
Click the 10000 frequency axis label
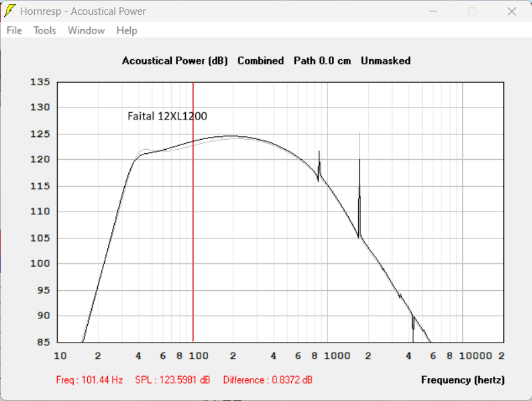(476, 356)
